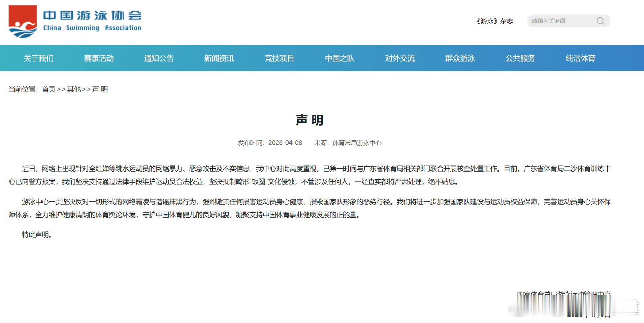
Task: Go to 竞技项目 page
Action: pos(279,58)
